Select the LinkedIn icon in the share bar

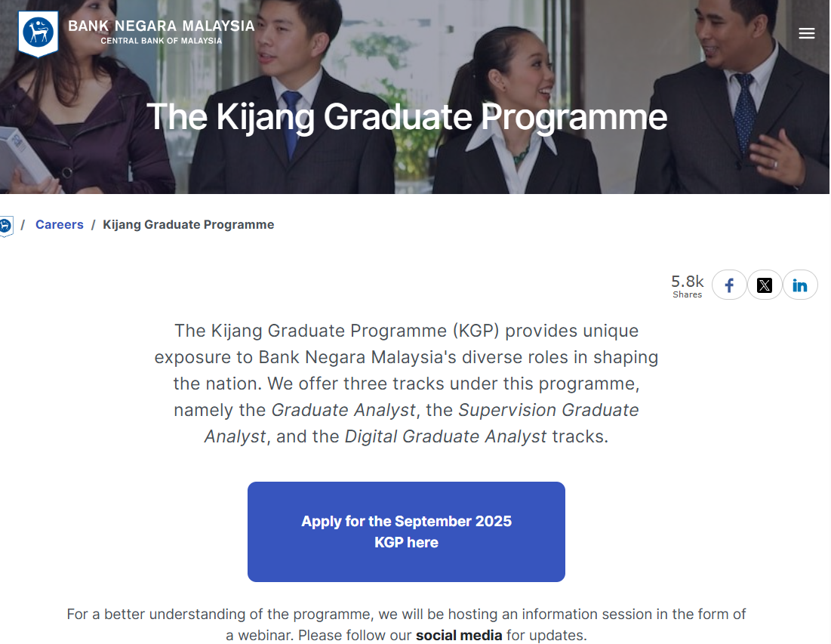pyautogui.click(x=801, y=285)
